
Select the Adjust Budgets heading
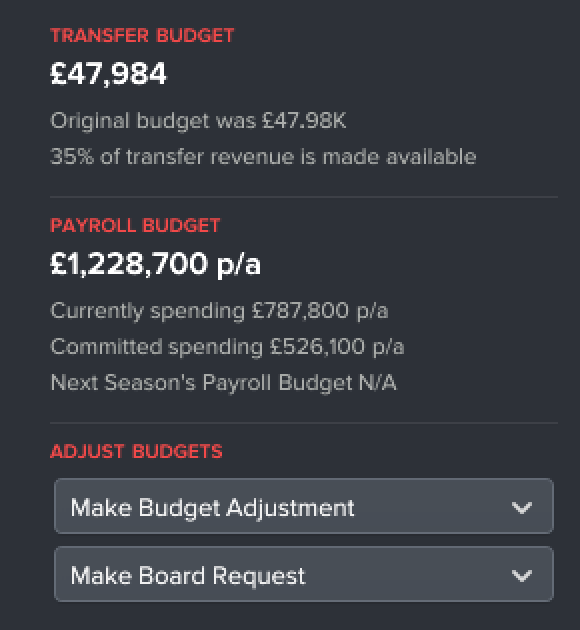pyautogui.click(x=137, y=452)
